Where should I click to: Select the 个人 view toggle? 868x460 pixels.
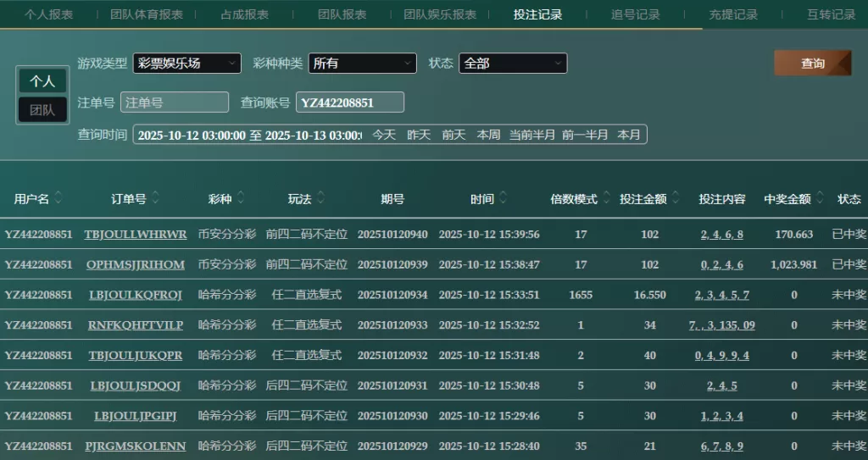(42, 81)
